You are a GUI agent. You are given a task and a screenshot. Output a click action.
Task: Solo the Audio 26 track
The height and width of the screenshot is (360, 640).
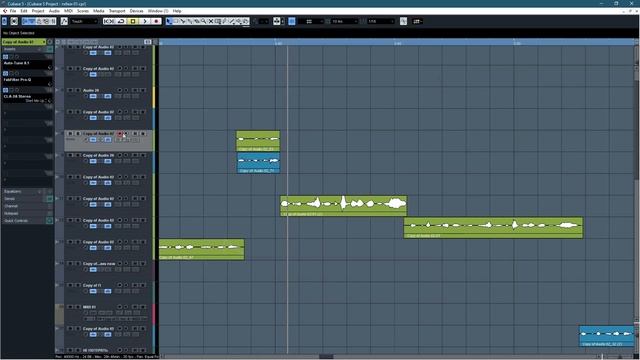click(x=78, y=90)
